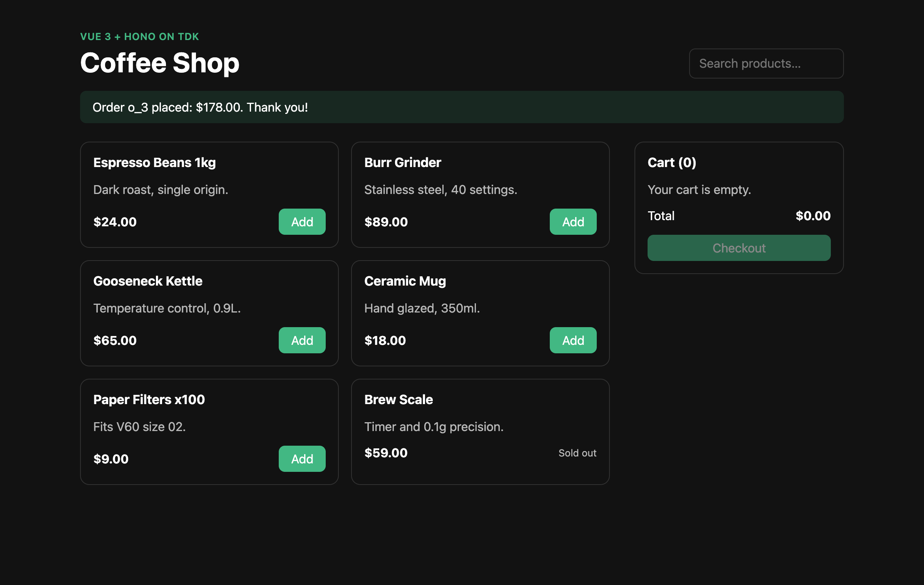This screenshot has height=585, width=924.
Task: Click the Checkout button in the cart
Action: point(739,248)
